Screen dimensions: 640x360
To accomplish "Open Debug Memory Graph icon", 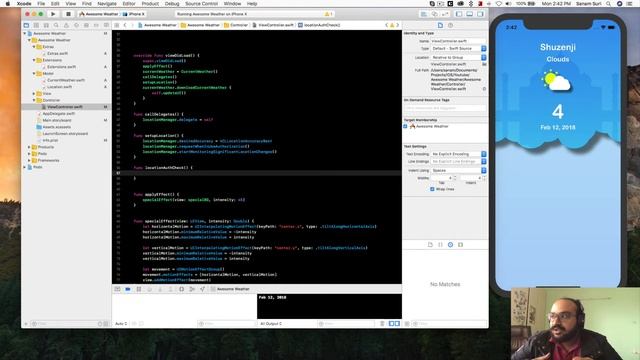I will click(192, 289).
